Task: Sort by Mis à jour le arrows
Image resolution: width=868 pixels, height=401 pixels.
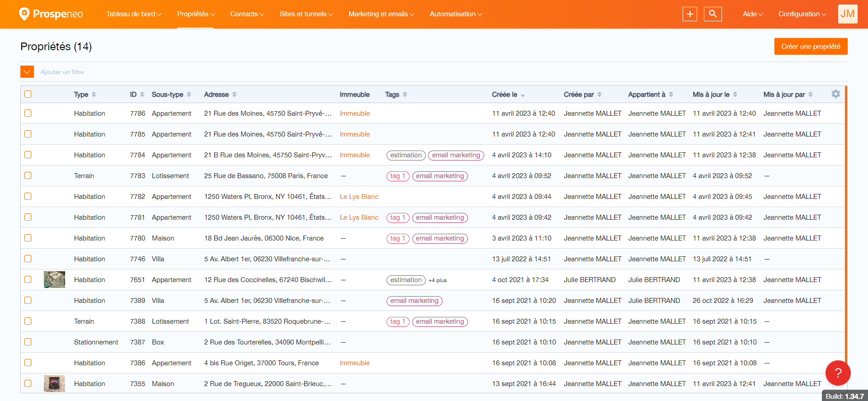Action: pyautogui.click(x=735, y=94)
